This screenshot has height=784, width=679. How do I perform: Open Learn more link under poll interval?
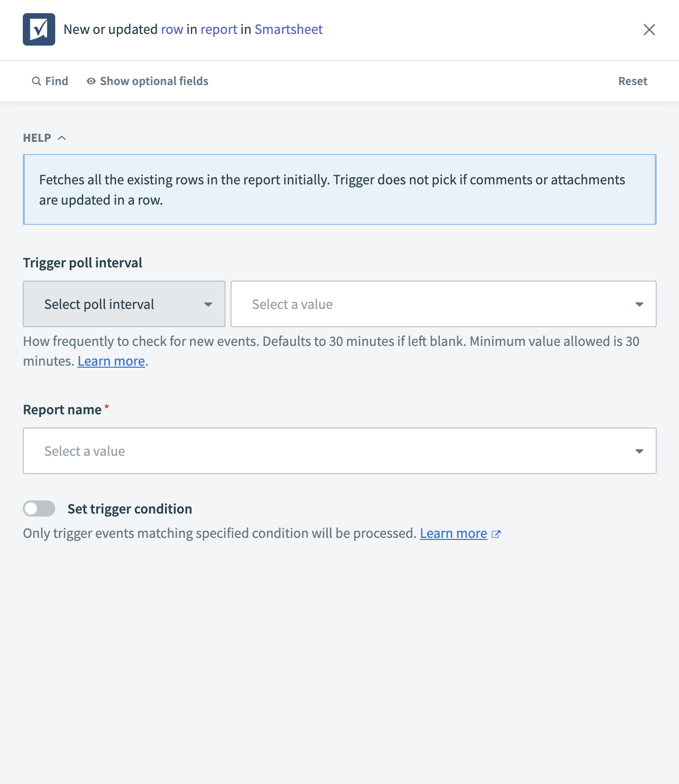[x=111, y=361]
